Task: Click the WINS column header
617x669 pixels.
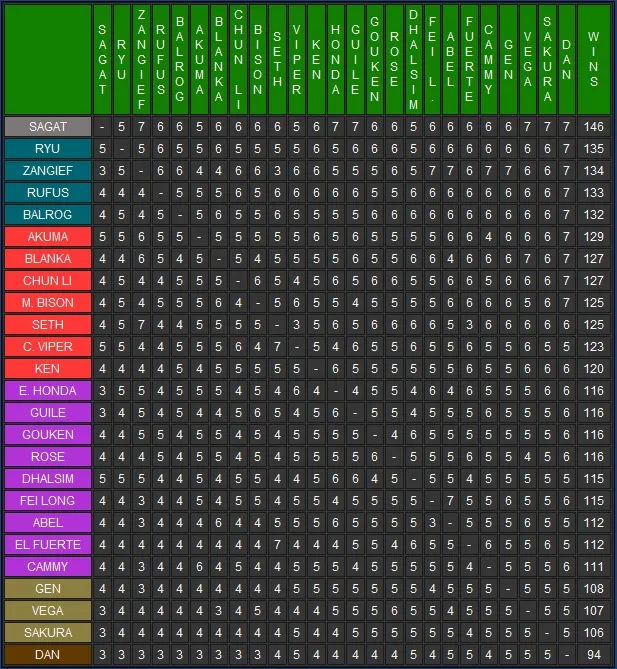Action: coord(594,60)
